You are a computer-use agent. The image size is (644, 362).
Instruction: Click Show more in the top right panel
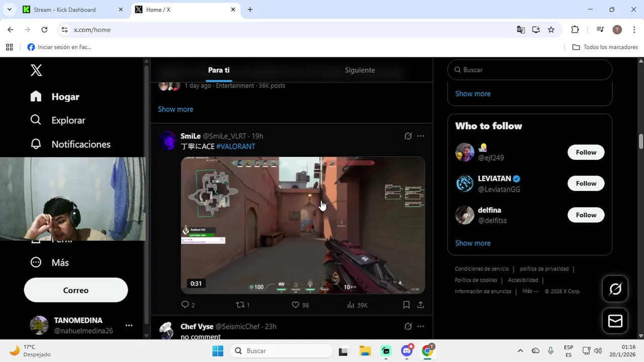[x=473, y=94]
